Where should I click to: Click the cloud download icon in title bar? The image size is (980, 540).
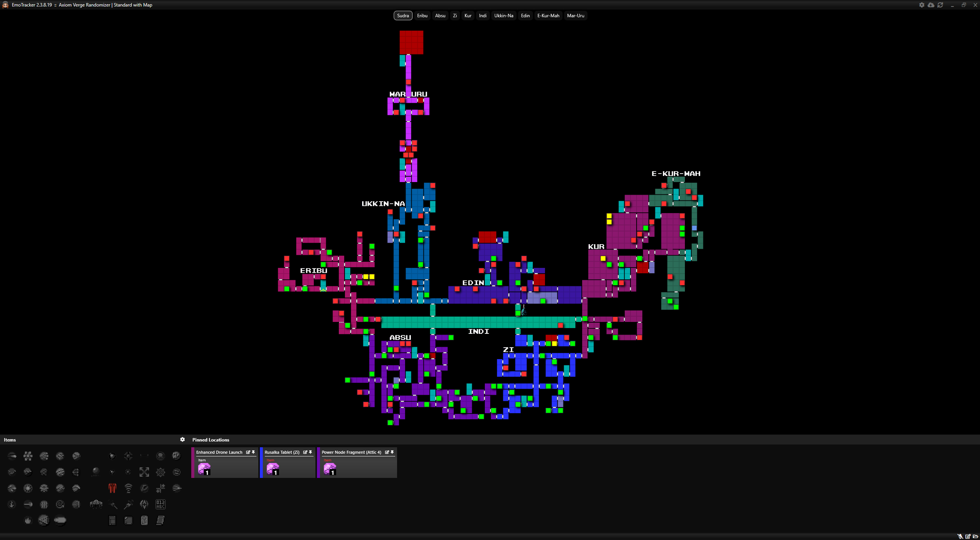click(931, 5)
